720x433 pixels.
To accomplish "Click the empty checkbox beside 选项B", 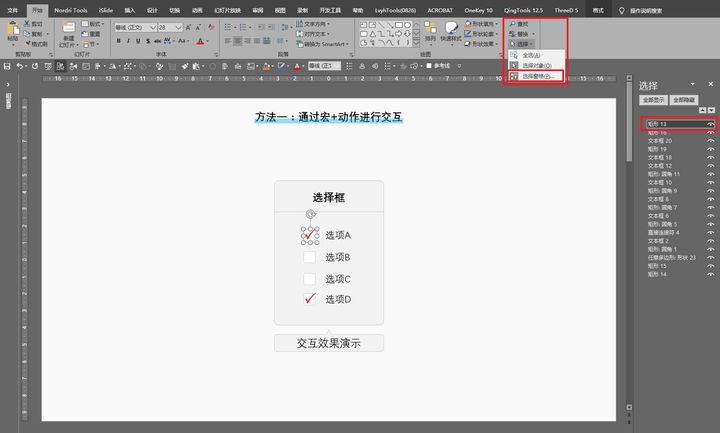I will 309,257.
